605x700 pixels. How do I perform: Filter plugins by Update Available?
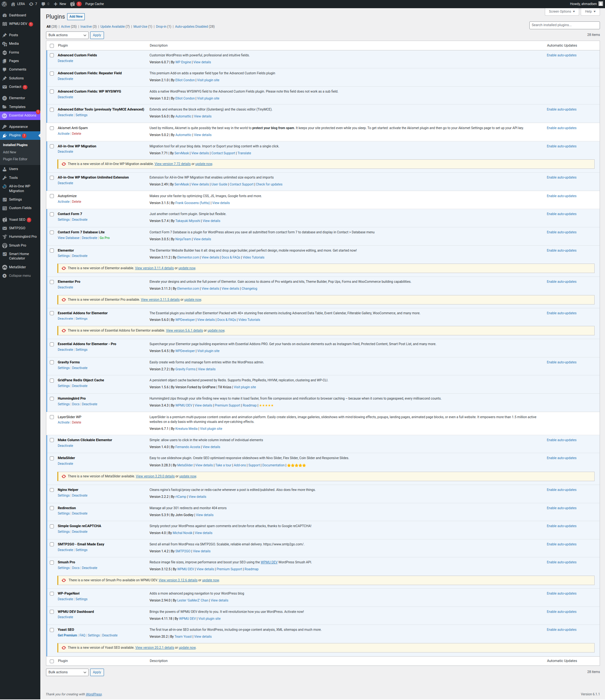coord(112,27)
